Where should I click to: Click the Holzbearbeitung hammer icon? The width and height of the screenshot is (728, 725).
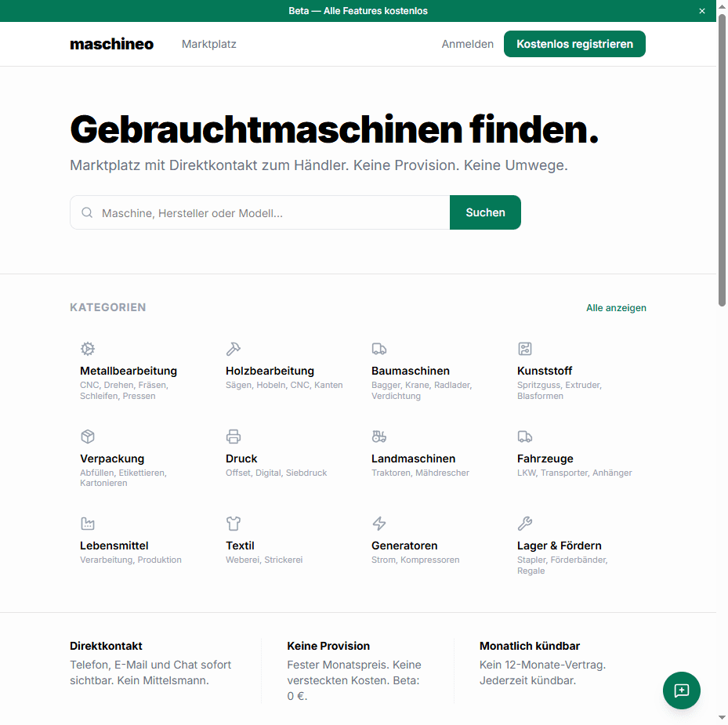click(234, 349)
